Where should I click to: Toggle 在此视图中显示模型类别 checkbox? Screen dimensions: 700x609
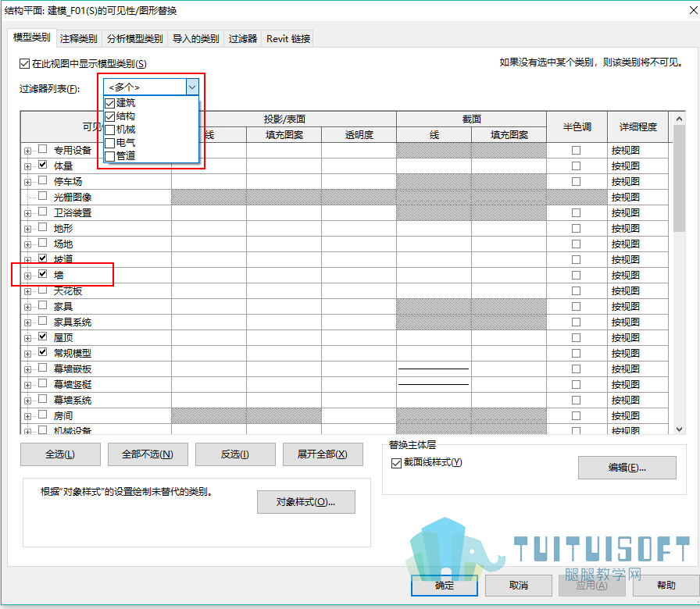click(x=24, y=64)
